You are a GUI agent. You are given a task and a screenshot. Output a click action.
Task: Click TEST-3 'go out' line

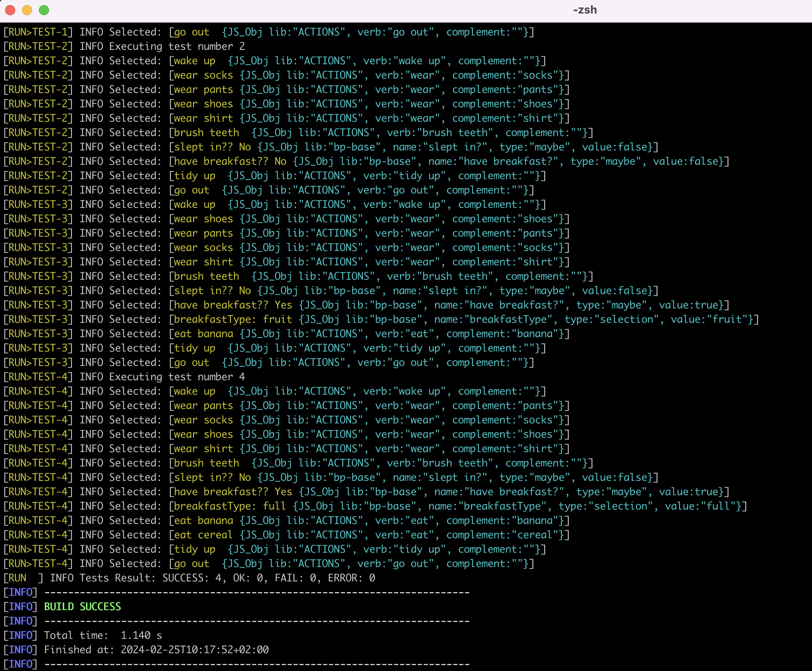[269, 363]
